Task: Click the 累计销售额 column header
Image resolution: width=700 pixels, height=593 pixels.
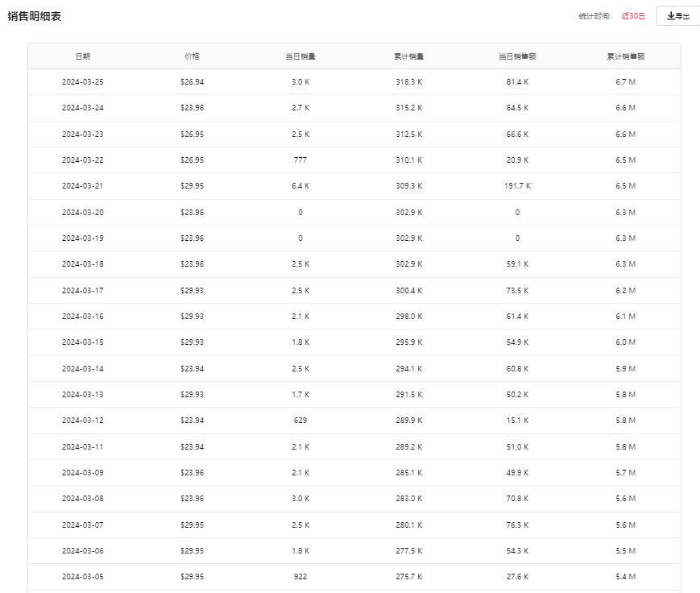Action: (x=626, y=56)
